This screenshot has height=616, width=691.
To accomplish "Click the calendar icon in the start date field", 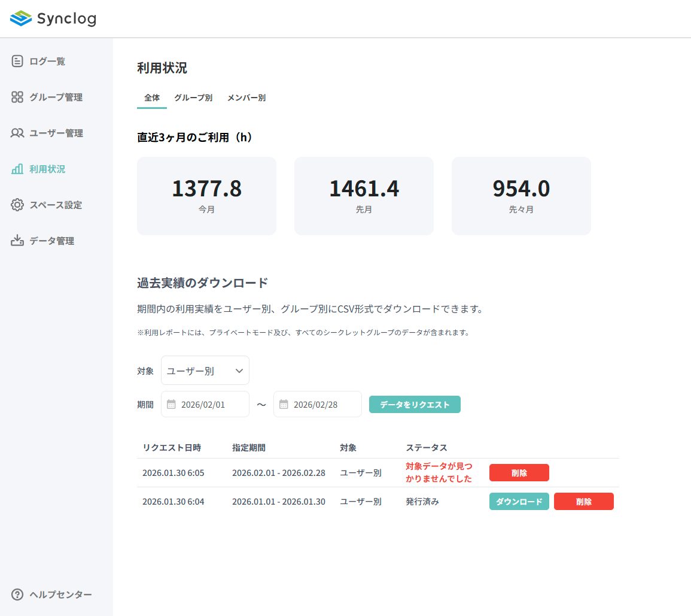I will 172,404.
